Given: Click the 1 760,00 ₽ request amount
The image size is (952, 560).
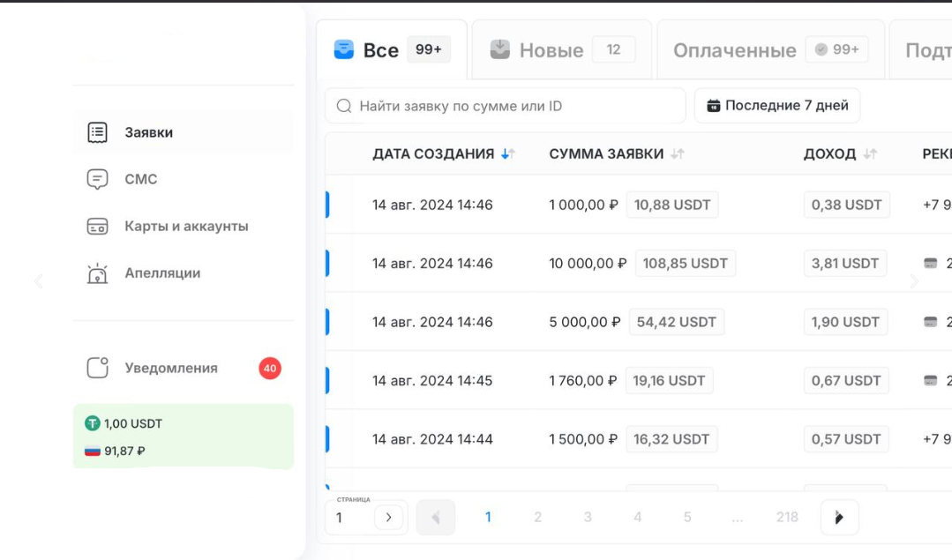Looking at the screenshot, I should tap(583, 380).
